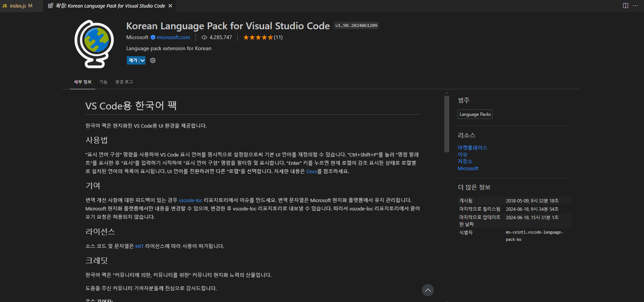Click the 크레딧 section heading
This screenshot has width=644, height=302.
97,261
